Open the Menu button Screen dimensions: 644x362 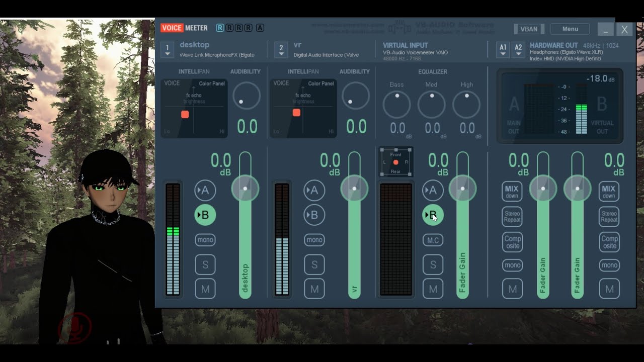pyautogui.click(x=570, y=29)
